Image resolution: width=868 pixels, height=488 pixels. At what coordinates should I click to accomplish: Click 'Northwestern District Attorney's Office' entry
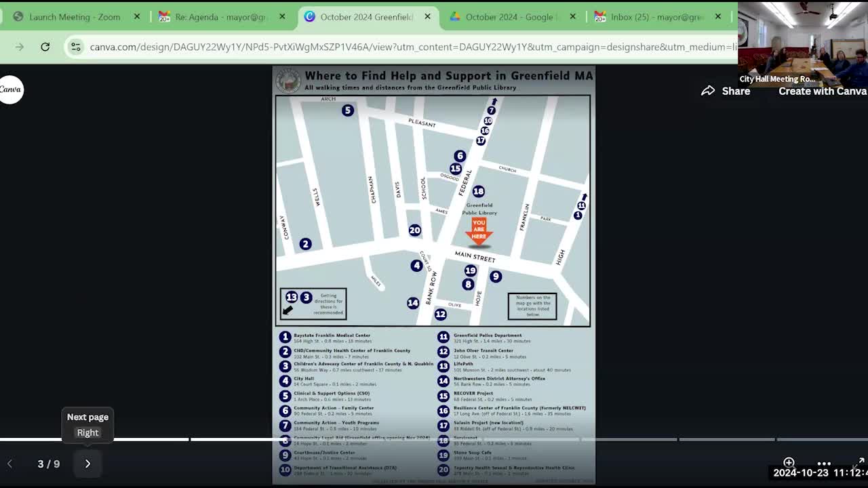tap(499, 379)
